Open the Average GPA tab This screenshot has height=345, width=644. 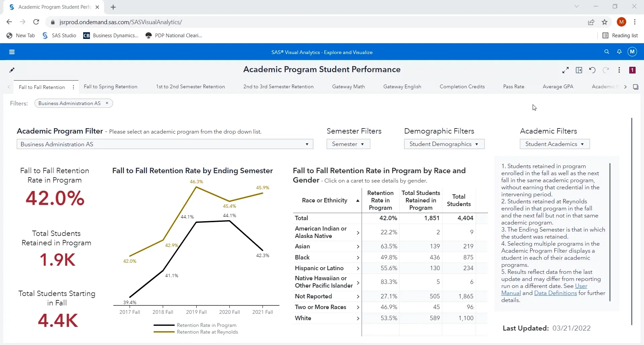[558, 87]
